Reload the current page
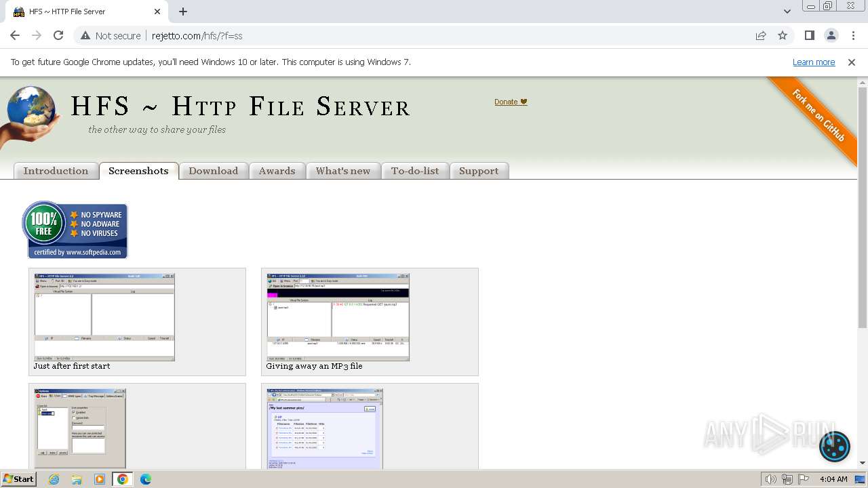The height and width of the screenshot is (488, 868). pos(58,35)
